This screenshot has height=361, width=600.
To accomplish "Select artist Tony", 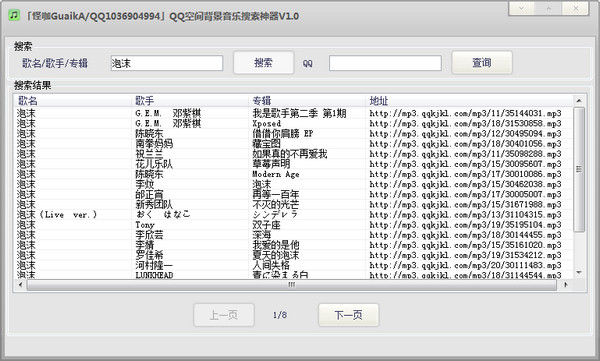I will click(x=145, y=225).
